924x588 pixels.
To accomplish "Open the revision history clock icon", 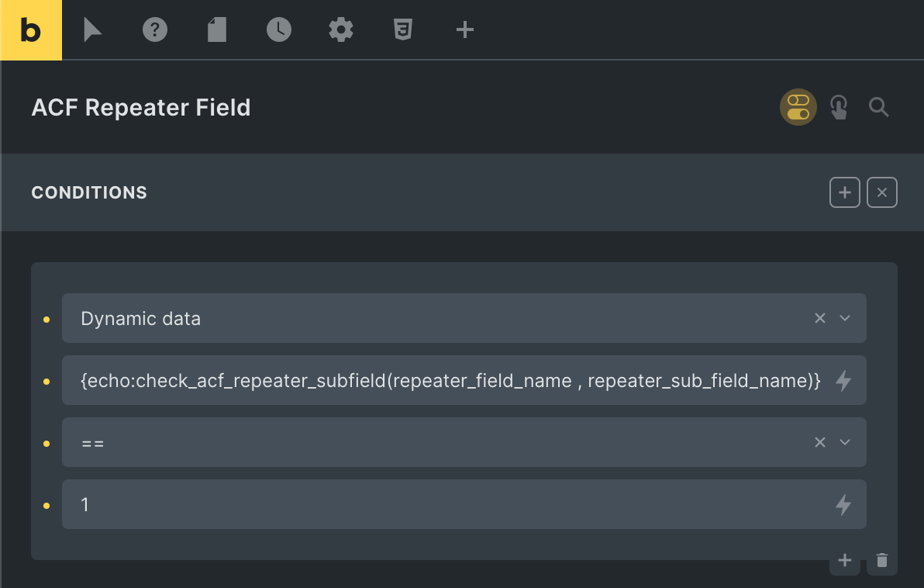I will pyautogui.click(x=279, y=30).
